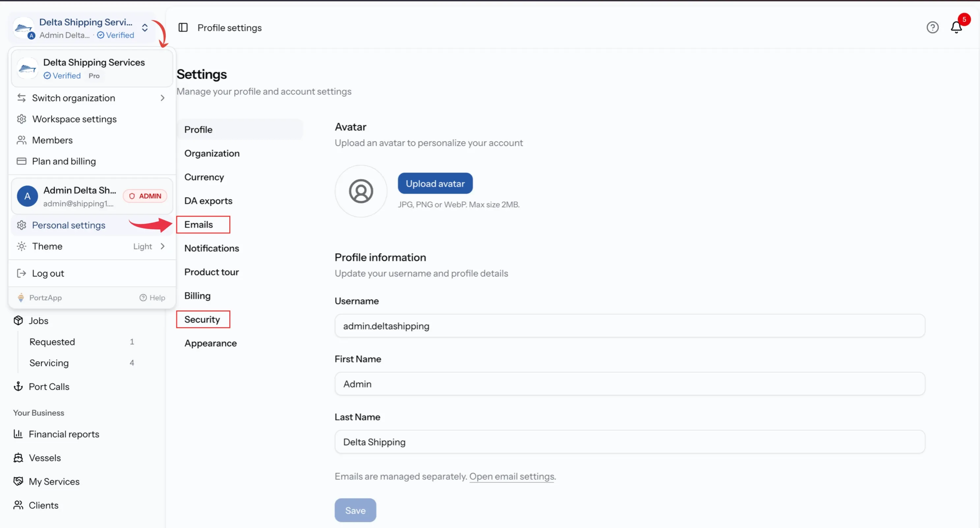Click the Username input field
980x528 pixels.
tap(630, 326)
